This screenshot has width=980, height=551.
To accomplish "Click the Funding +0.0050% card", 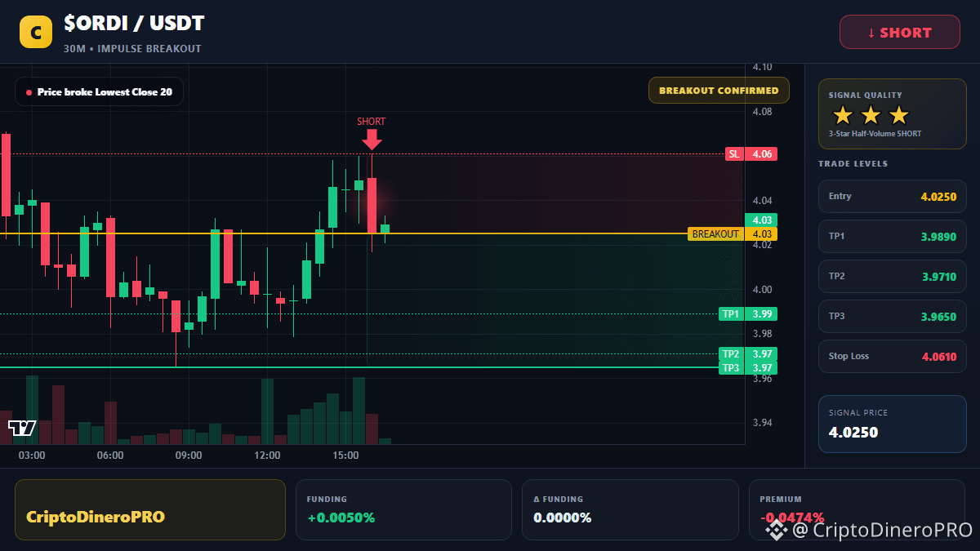I will click(x=403, y=509).
